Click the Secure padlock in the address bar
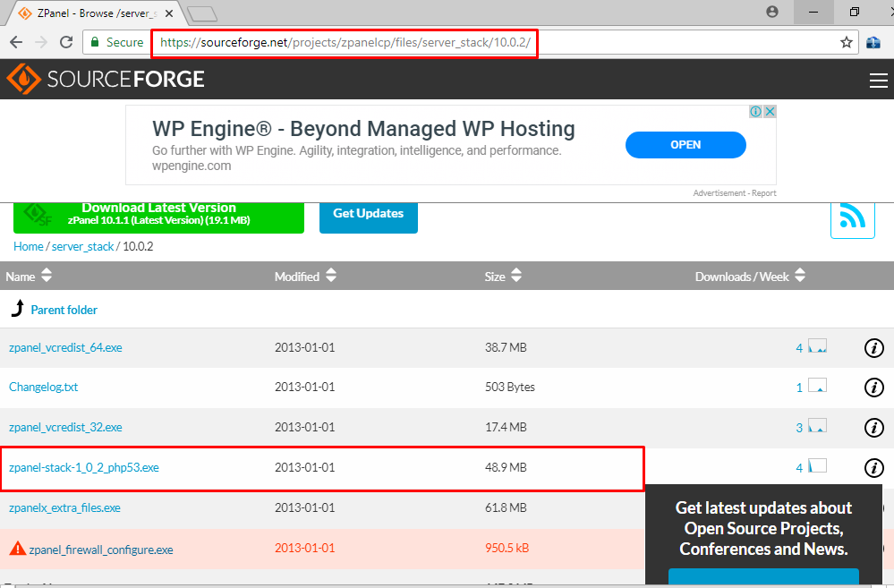 (x=93, y=41)
